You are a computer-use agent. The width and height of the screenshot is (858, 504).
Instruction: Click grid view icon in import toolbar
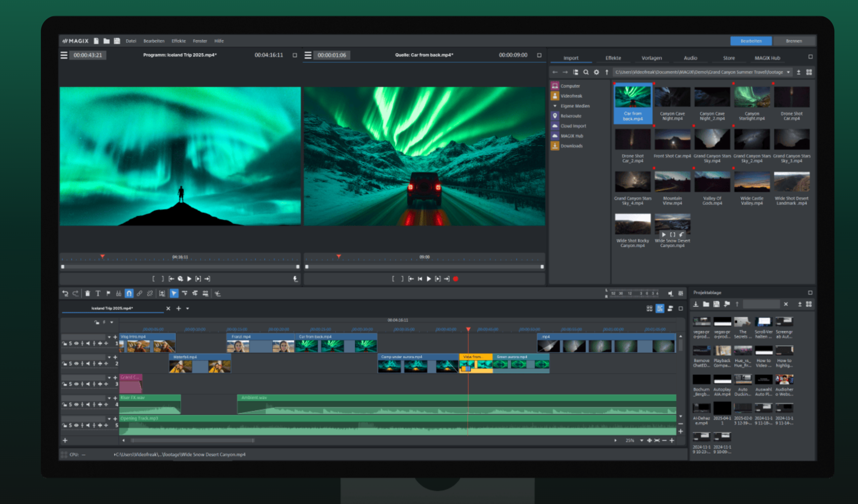pyautogui.click(x=809, y=72)
